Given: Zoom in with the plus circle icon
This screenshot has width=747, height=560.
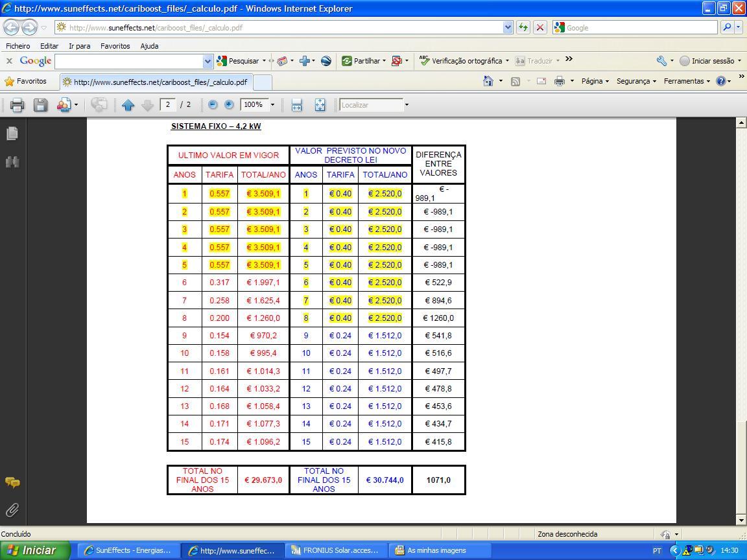Looking at the screenshot, I should point(229,105).
